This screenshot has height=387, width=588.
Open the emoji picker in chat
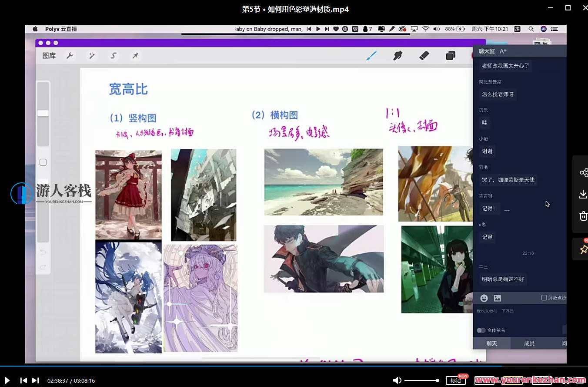(484, 298)
